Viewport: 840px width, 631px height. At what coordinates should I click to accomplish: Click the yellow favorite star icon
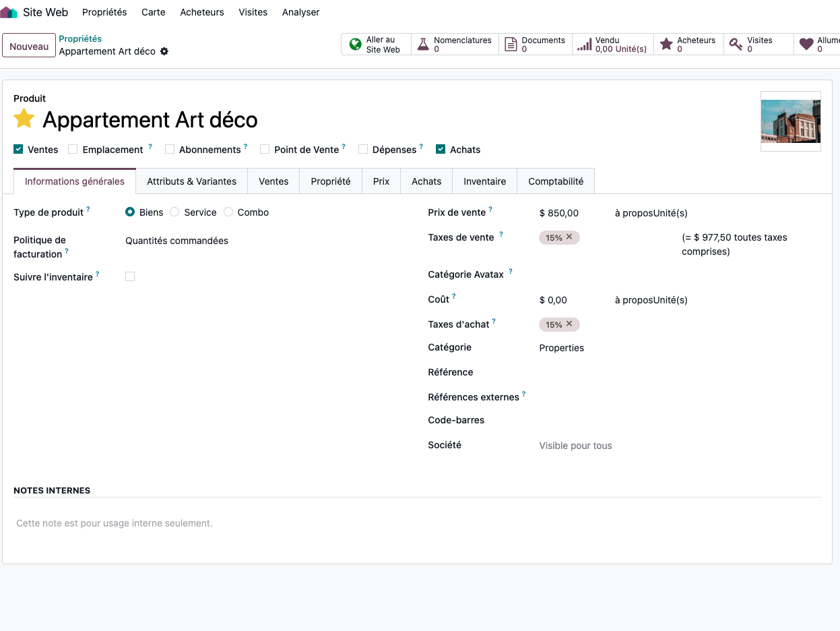click(x=24, y=119)
